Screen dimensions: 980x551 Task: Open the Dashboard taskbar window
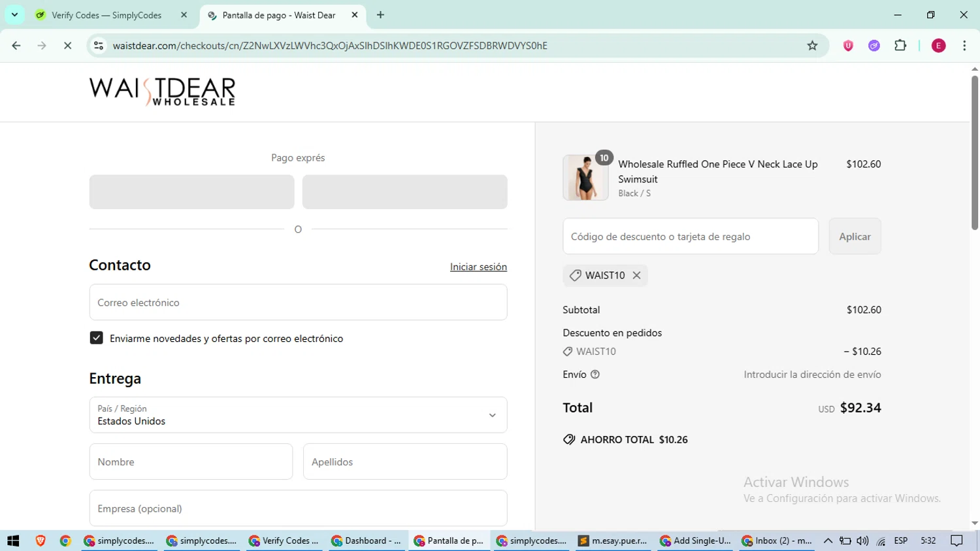coord(367,541)
